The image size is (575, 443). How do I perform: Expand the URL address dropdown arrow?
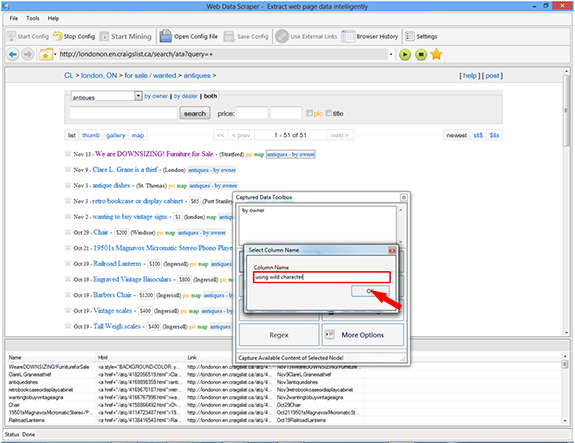[391, 54]
